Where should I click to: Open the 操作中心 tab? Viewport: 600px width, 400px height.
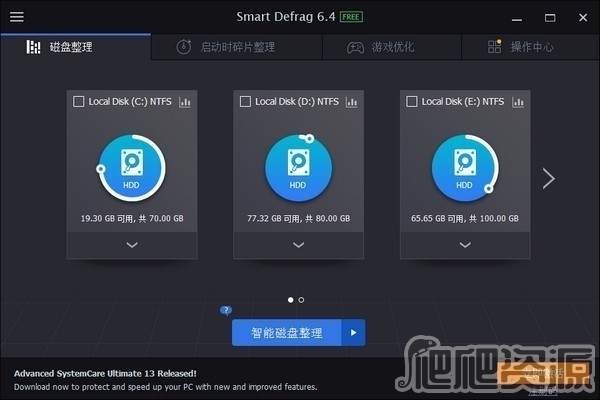click(531, 47)
